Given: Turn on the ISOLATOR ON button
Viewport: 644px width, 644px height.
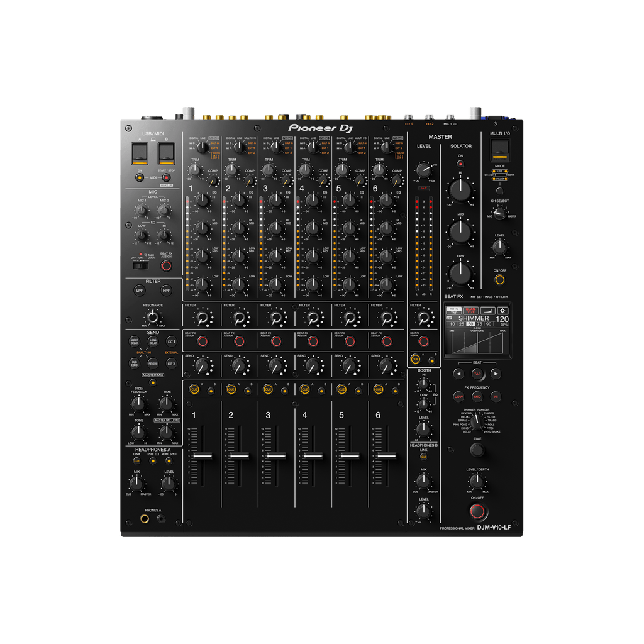Looking at the screenshot, I should pos(460,164).
